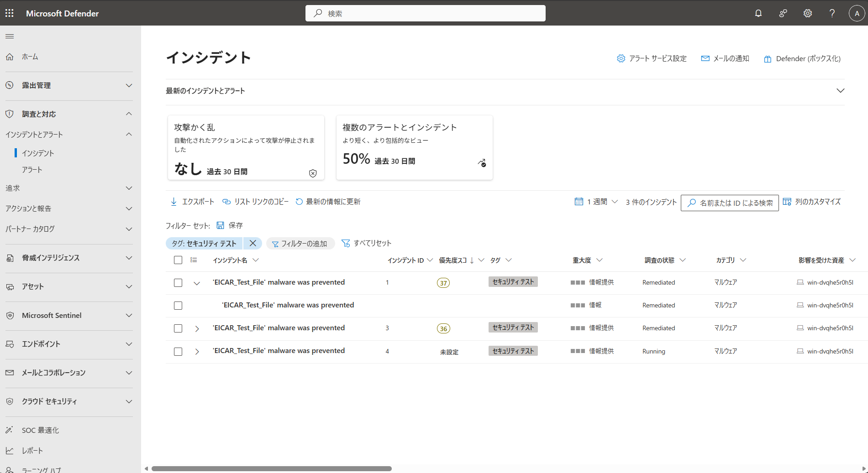Click the エクスポート button
868x473 pixels.
tap(192, 202)
